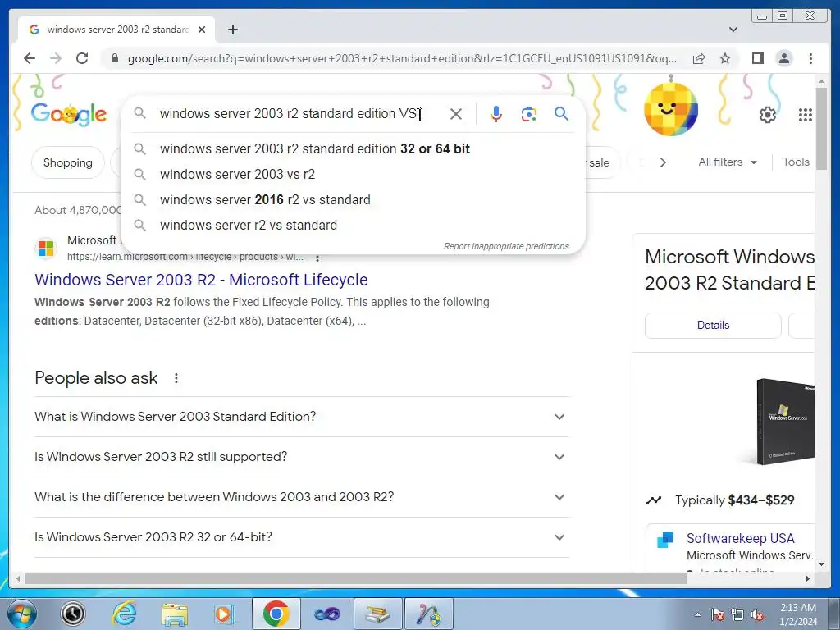This screenshot has width=840, height=630.
Task: Reload the current page
Action: (x=81, y=58)
